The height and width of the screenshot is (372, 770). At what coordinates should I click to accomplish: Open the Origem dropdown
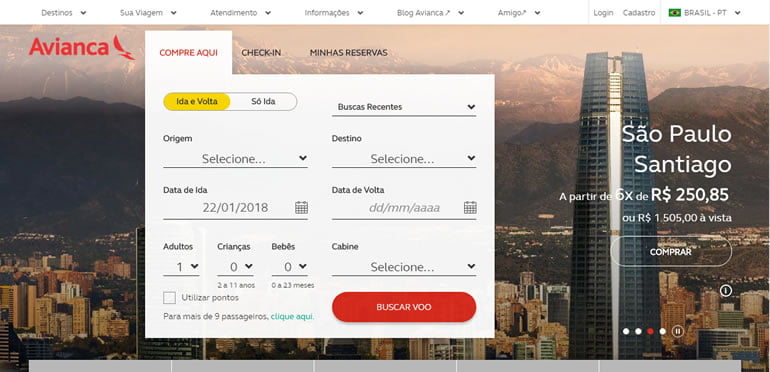235,159
